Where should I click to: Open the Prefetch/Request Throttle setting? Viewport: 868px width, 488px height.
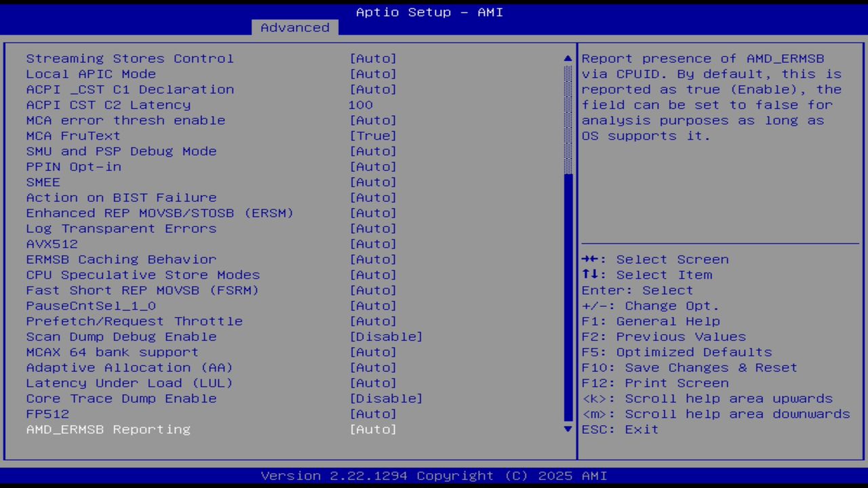point(373,321)
